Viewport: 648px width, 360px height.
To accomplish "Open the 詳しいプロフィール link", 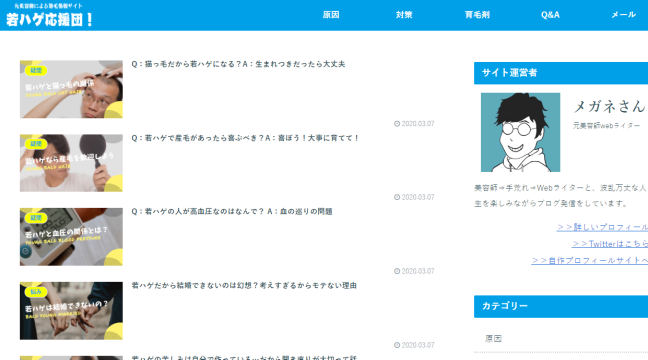I will 602,227.
